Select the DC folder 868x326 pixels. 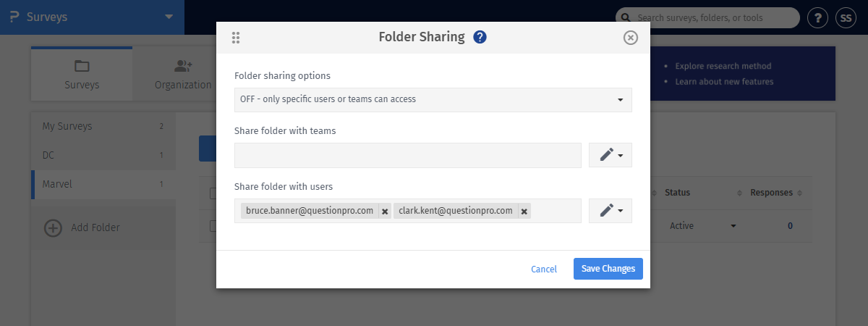point(48,155)
